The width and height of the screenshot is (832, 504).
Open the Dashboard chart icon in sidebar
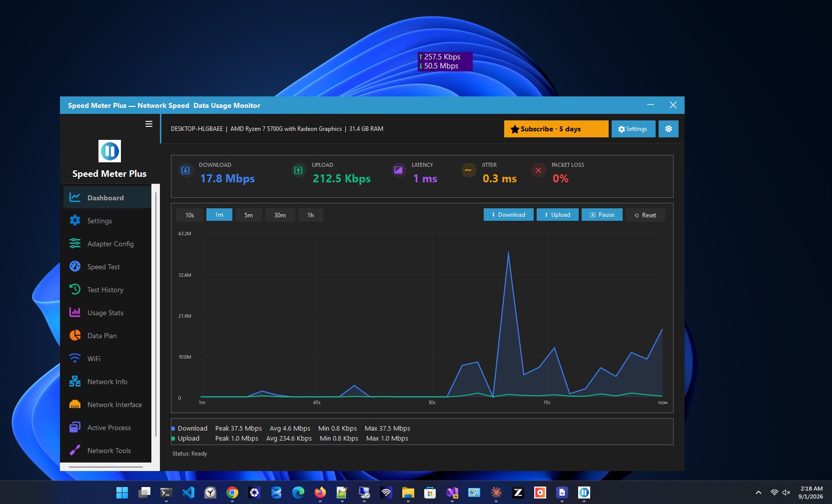tap(75, 197)
